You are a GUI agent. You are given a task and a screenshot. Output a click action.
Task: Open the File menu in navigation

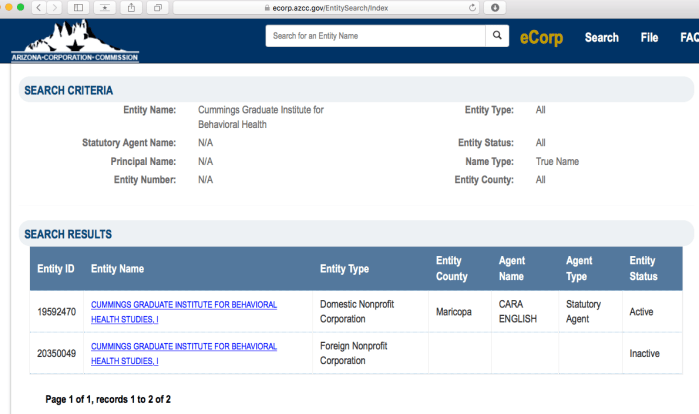coord(649,38)
